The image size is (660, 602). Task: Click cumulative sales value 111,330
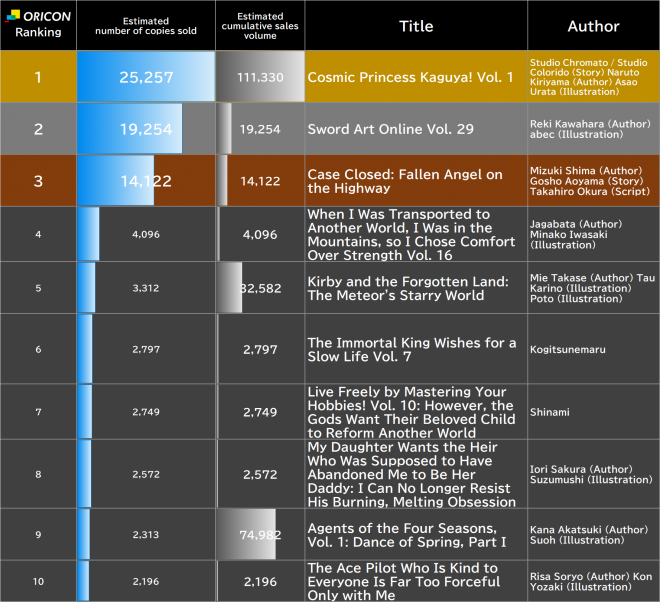tap(260, 77)
